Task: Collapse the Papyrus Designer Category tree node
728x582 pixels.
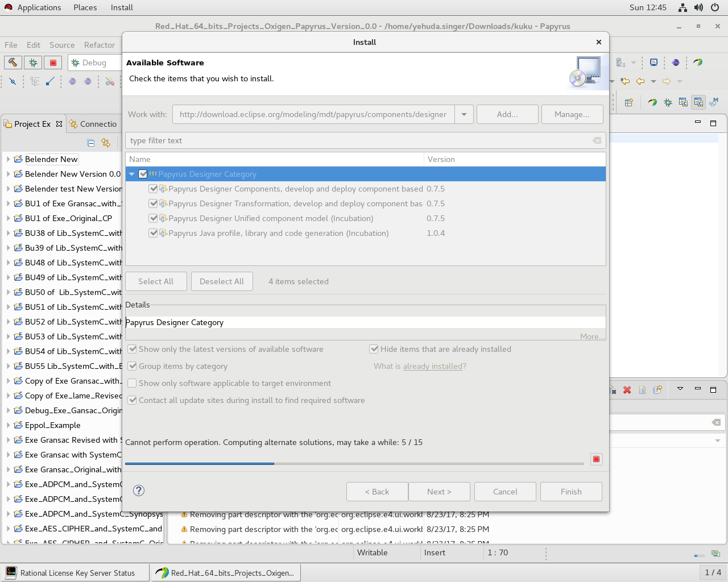Action: (x=132, y=174)
